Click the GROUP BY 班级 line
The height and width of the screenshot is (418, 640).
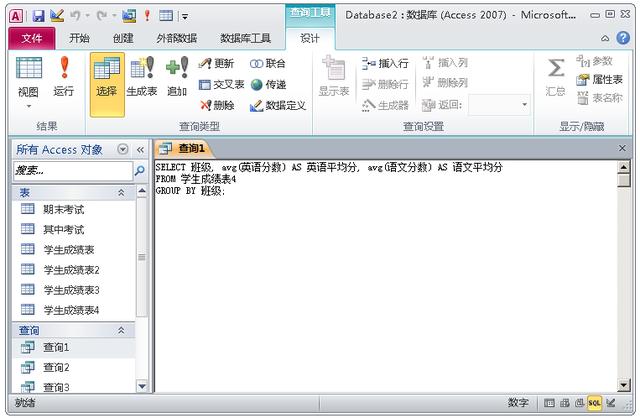tap(190, 191)
